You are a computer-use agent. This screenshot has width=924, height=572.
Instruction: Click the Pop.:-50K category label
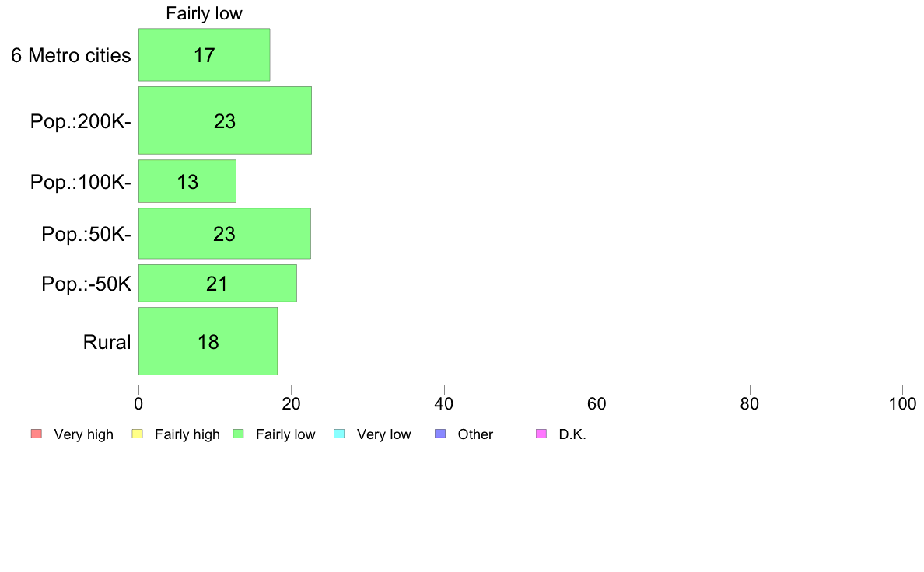click(86, 284)
